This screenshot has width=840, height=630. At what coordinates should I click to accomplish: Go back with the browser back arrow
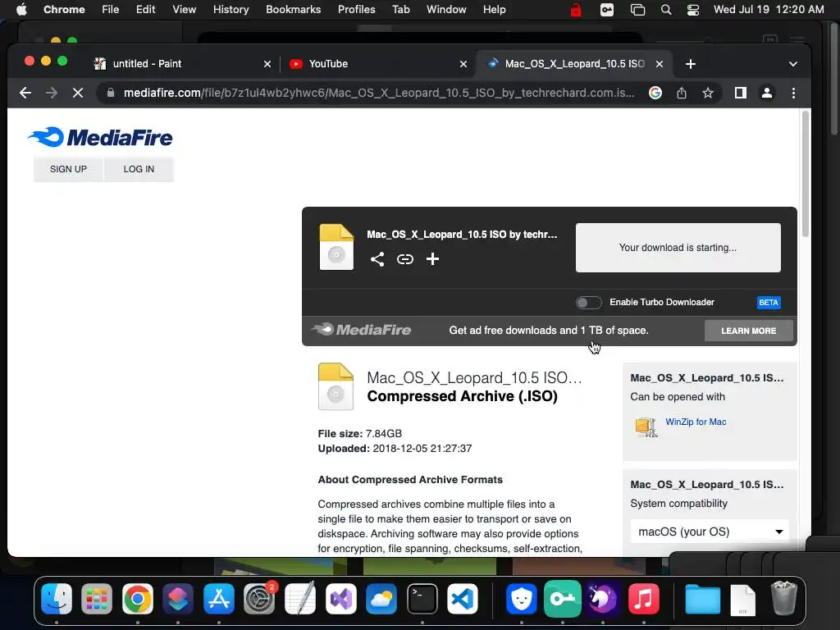[x=25, y=93]
